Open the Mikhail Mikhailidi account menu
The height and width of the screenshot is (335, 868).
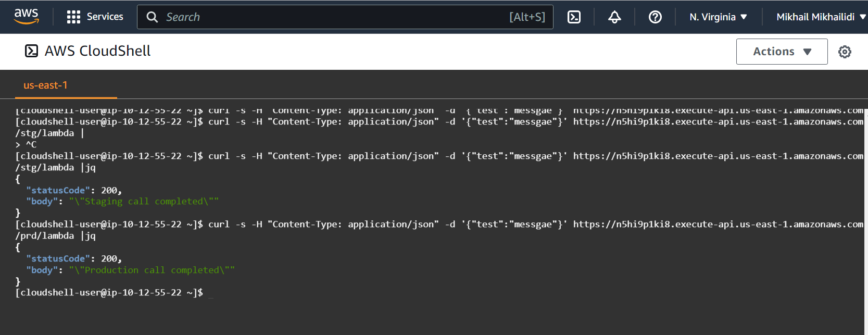(x=821, y=17)
